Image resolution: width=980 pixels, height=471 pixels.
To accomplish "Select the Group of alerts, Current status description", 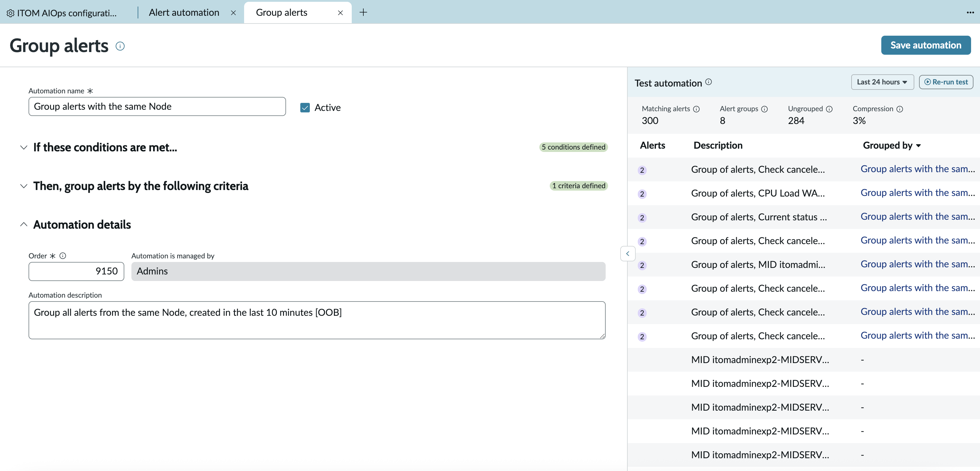I will (759, 217).
